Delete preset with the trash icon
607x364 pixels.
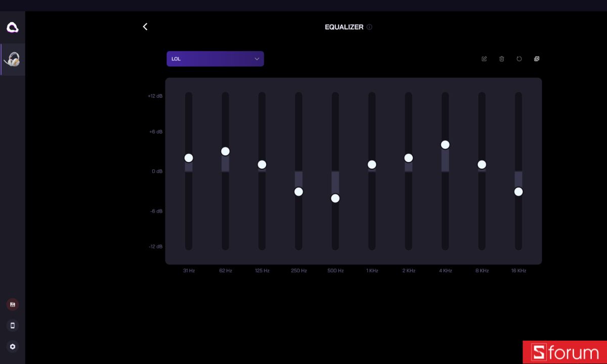(502, 59)
